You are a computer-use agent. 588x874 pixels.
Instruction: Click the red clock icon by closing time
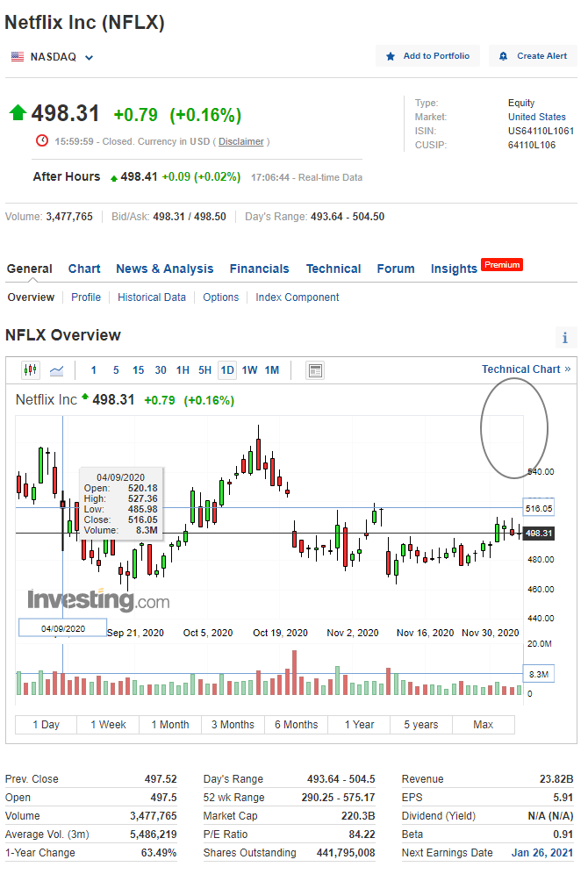point(42,140)
